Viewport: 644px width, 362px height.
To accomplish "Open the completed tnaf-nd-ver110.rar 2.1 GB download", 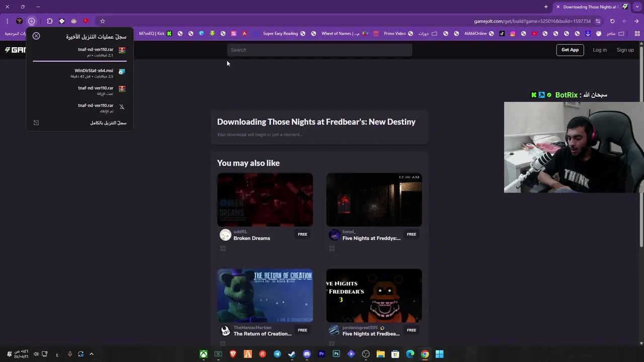I will coord(79,52).
